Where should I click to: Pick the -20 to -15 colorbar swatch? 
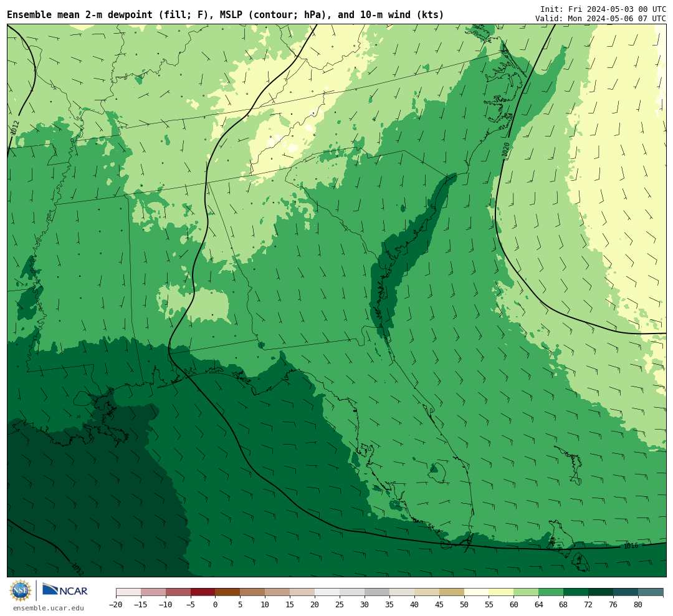click(128, 592)
